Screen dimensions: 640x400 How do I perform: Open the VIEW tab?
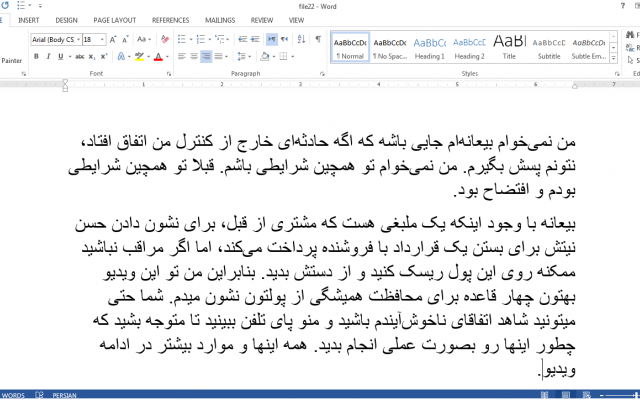click(x=296, y=20)
